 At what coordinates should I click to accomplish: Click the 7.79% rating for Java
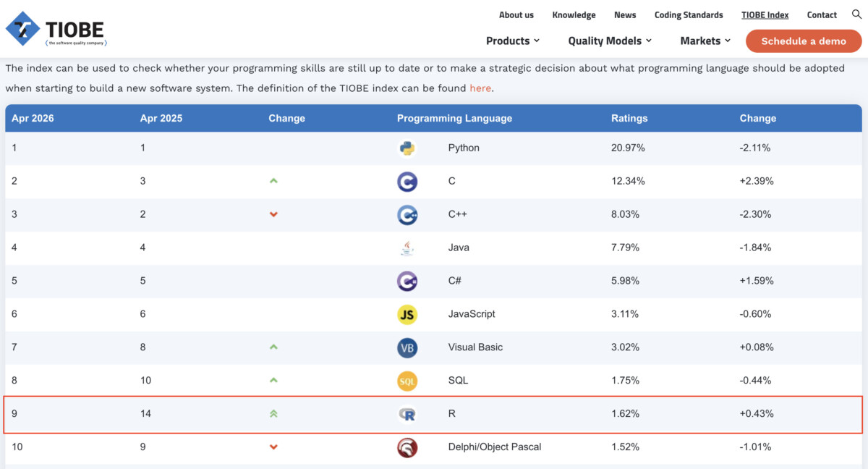pos(625,248)
